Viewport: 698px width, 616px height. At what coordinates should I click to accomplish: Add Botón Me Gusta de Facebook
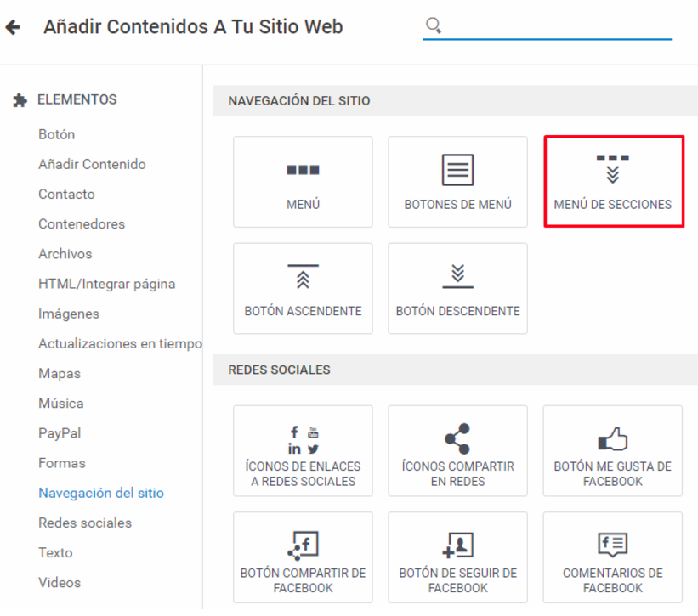[612, 450]
